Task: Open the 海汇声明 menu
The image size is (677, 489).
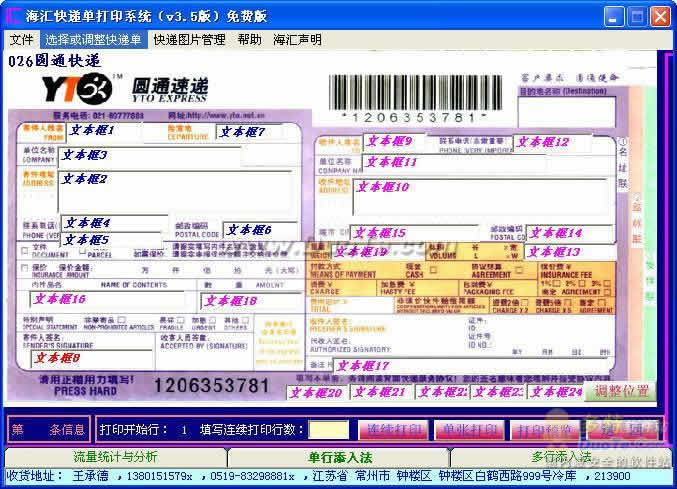Action: (x=297, y=40)
